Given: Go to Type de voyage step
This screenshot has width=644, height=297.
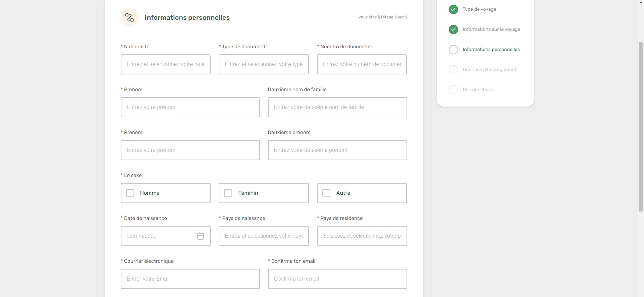Looking at the screenshot, I should click(479, 9).
